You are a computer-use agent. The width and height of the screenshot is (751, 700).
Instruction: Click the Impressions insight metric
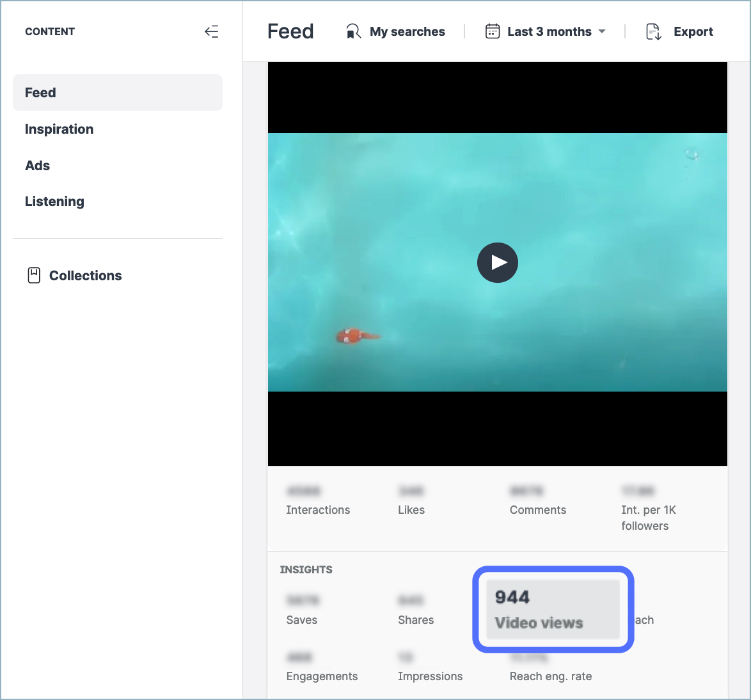430,676
